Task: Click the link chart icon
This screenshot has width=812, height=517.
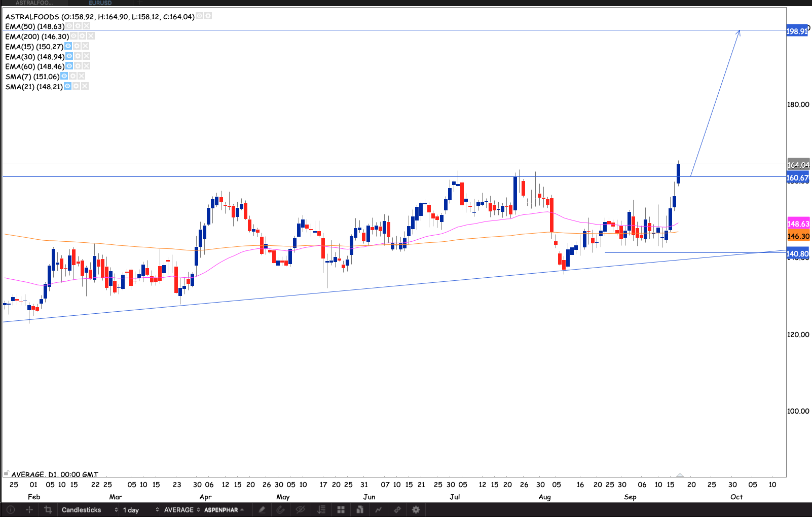Action: (397, 510)
